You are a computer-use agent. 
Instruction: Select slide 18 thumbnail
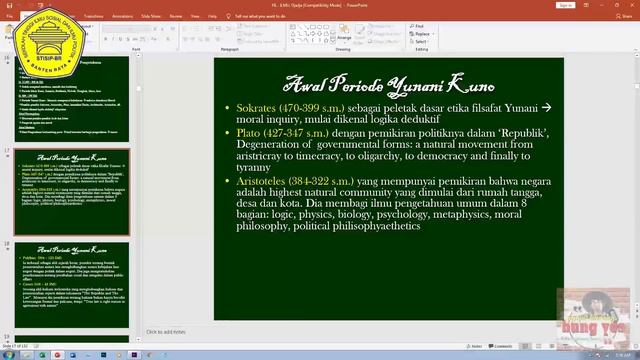(72, 285)
